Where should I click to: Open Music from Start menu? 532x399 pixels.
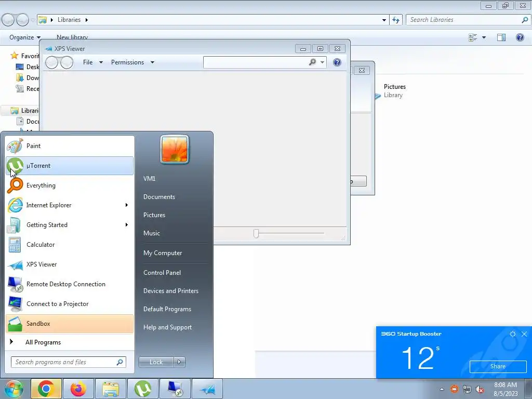click(x=152, y=233)
